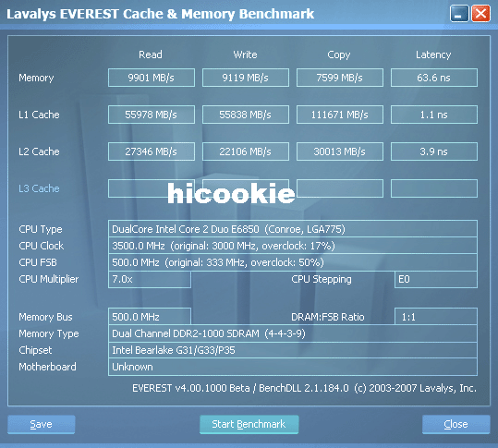The height and width of the screenshot is (448, 498).
Task: Click Memory Type DDR2-1000 SDRAM field
Action: click(293, 333)
